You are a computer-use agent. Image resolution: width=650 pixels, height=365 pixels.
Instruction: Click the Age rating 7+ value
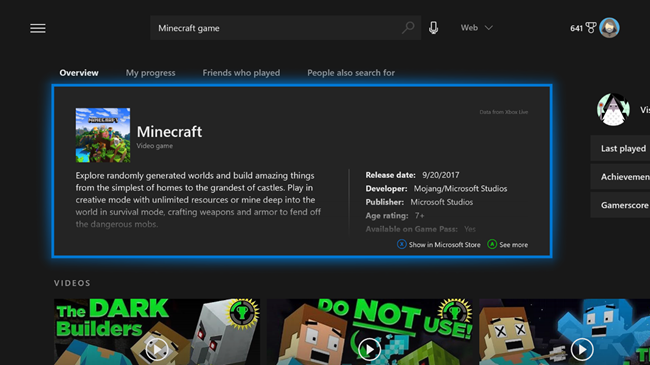(419, 216)
